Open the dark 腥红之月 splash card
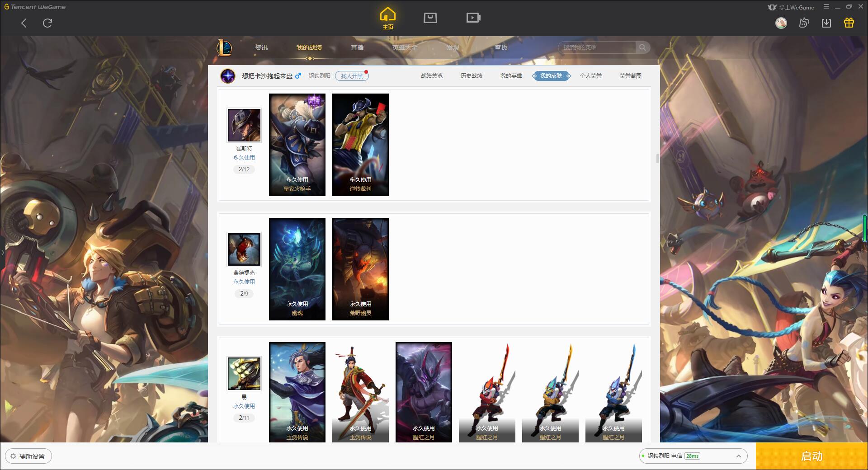Image resolution: width=868 pixels, height=470 pixels. point(424,392)
